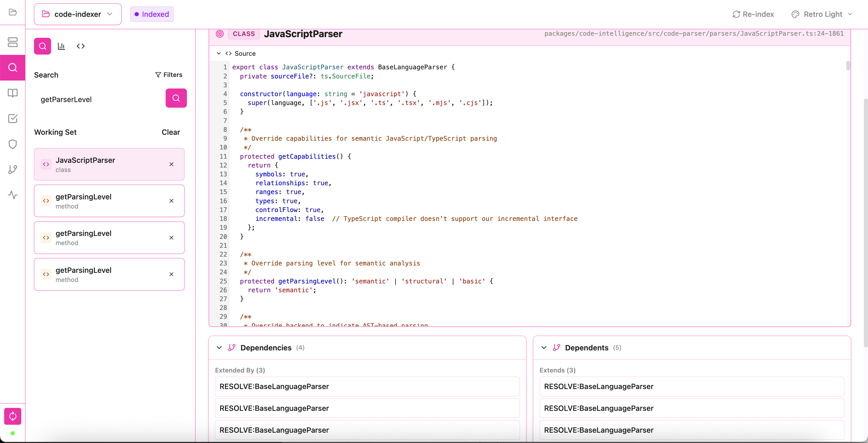Open the git branch sidebar icon
The height and width of the screenshot is (443, 868).
click(12, 169)
